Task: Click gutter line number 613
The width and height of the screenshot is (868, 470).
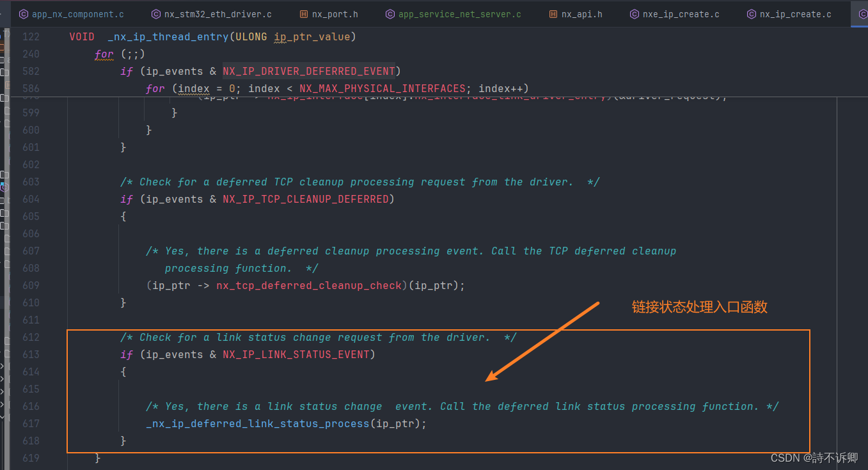Action: coord(31,354)
